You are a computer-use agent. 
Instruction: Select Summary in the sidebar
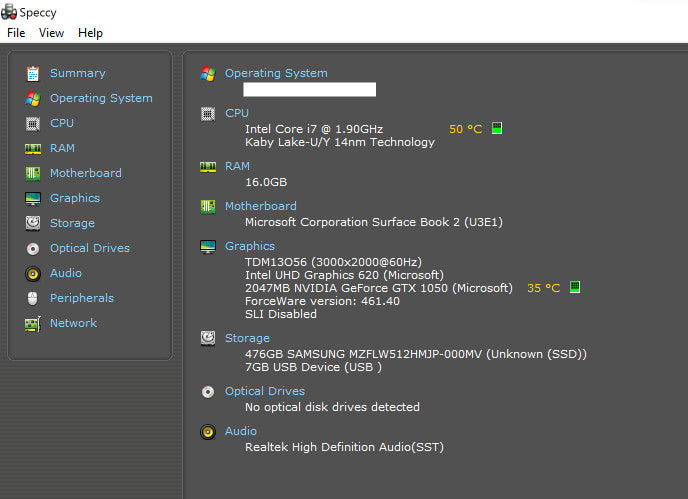pos(78,73)
